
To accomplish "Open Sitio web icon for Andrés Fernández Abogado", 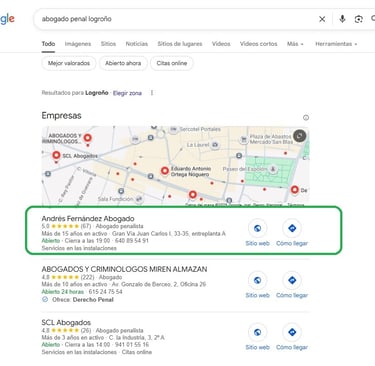I will point(257,228).
